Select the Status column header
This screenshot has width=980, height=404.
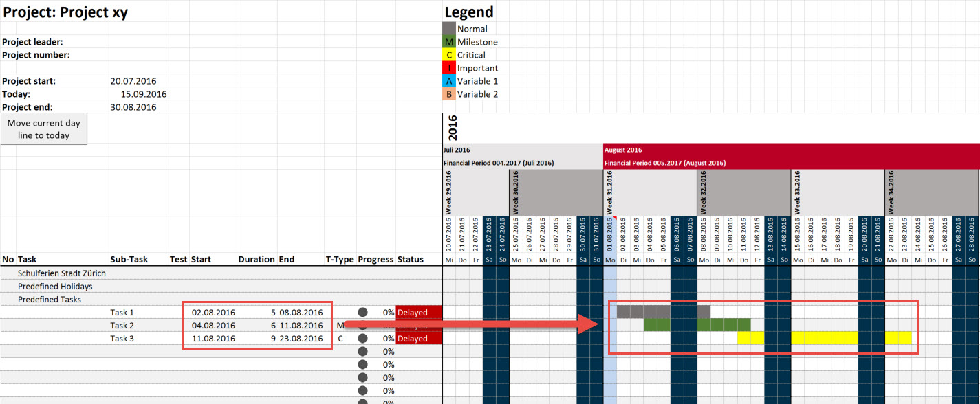(x=411, y=260)
